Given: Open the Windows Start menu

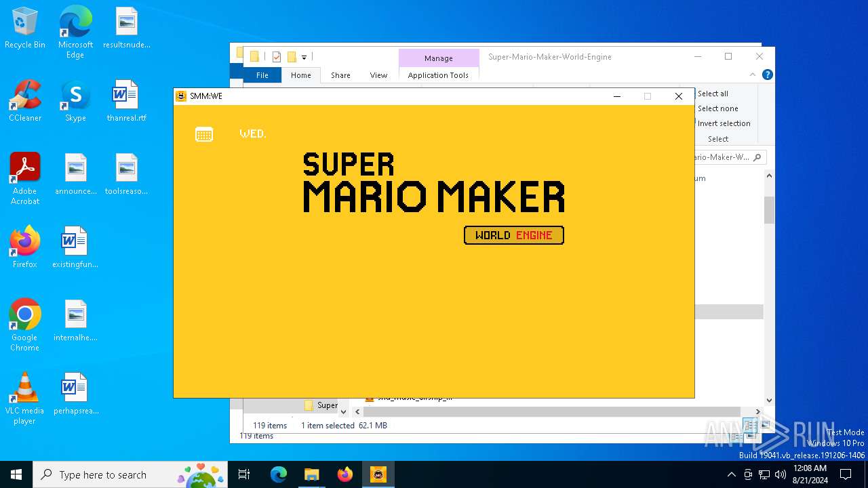Looking at the screenshot, I should (16, 474).
